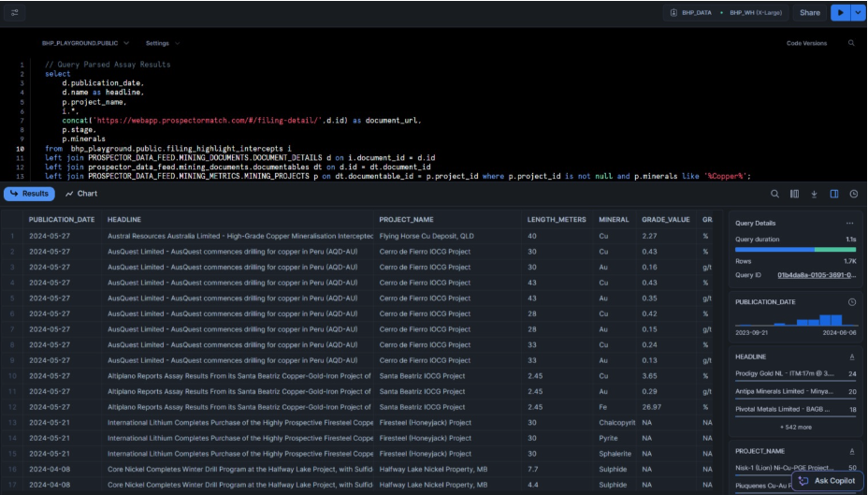Click the LENGTH_METERS column header
Image resolution: width=868 pixels, height=495 pixels.
(x=557, y=219)
